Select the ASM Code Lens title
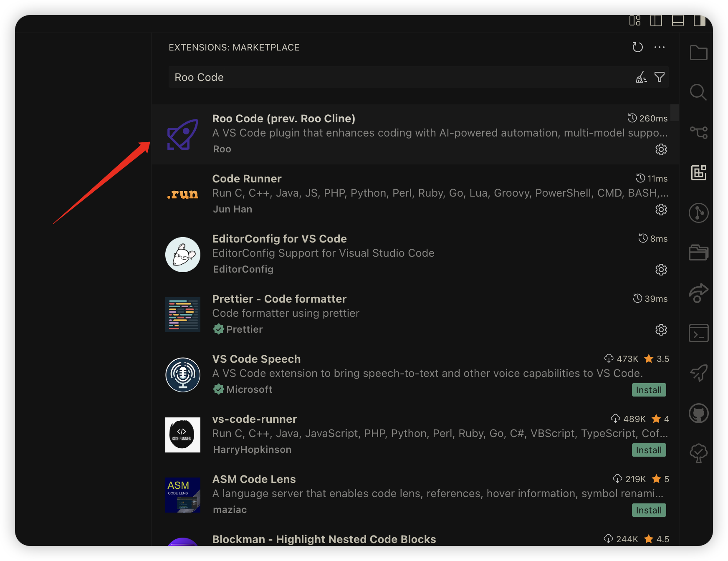 coord(254,479)
